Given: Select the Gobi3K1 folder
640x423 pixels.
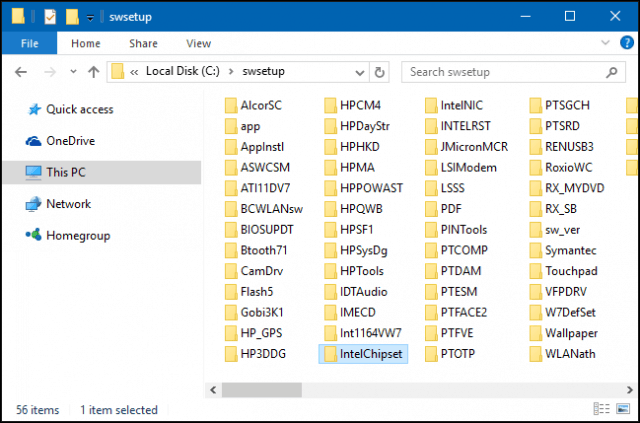Looking at the screenshot, I should (x=254, y=312).
